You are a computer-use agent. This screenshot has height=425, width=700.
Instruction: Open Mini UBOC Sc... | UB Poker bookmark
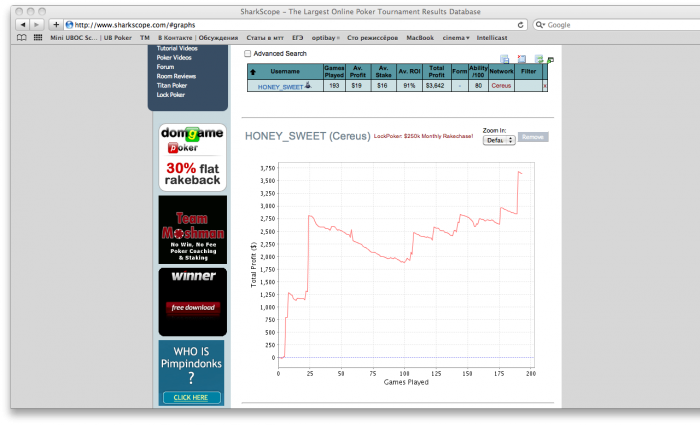coord(91,38)
